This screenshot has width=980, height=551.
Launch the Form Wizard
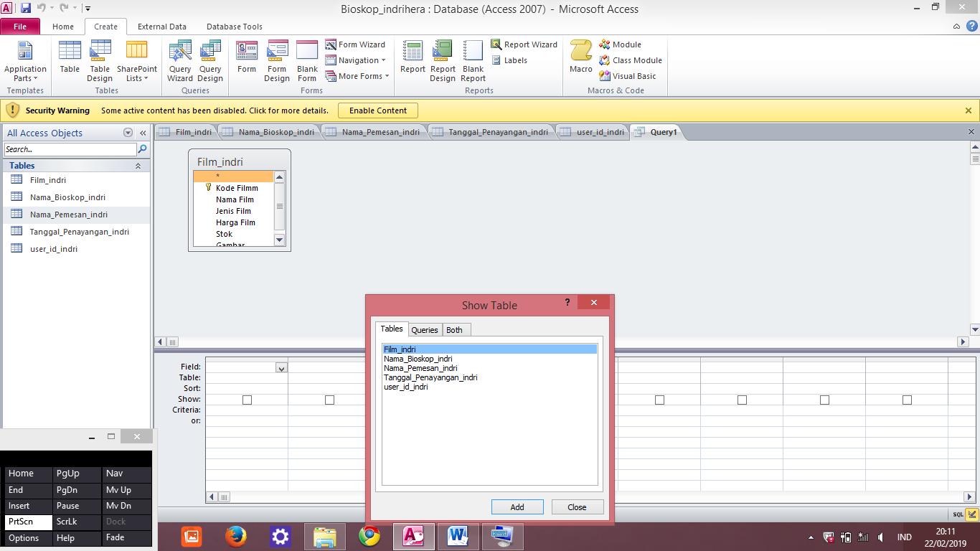[x=357, y=44]
